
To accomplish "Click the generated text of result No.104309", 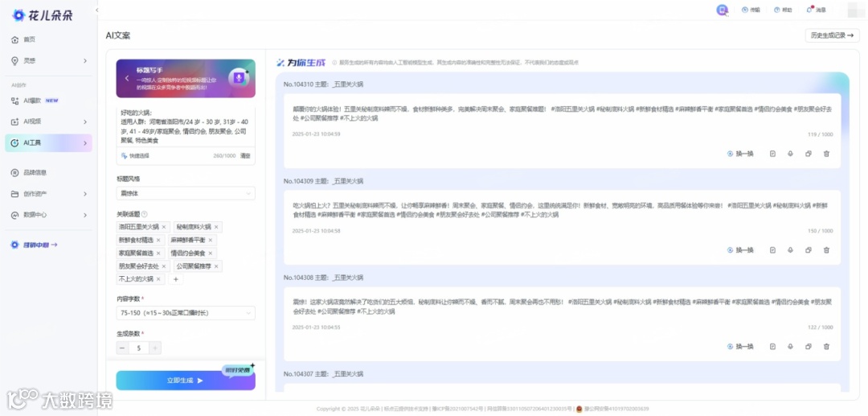I will pyautogui.click(x=562, y=210).
